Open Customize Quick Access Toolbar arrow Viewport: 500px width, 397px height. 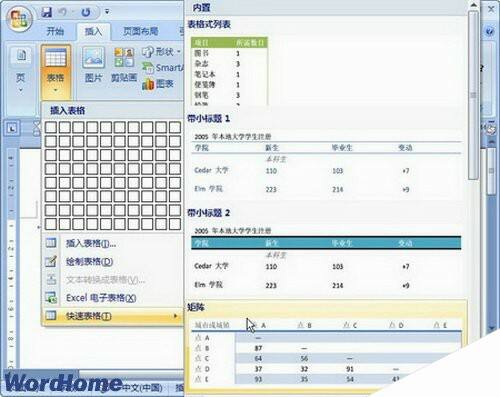107,12
